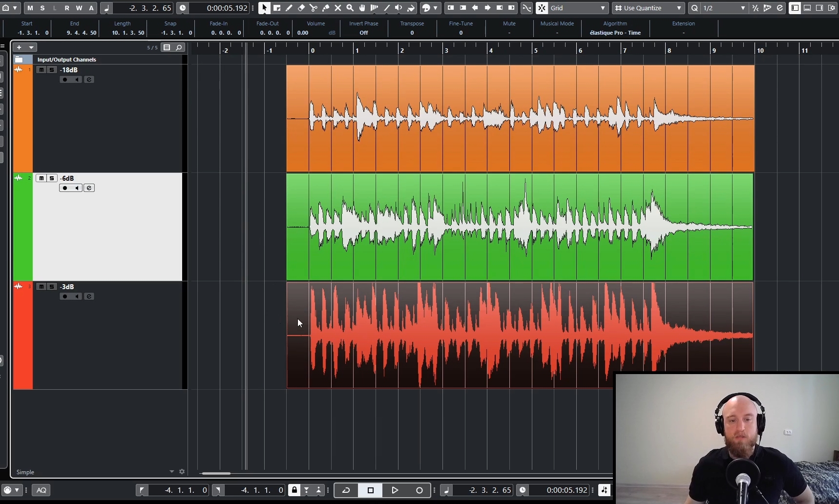Click the Setup Window Layout gear icon
The image size is (839, 504).
tap(832, 8)
